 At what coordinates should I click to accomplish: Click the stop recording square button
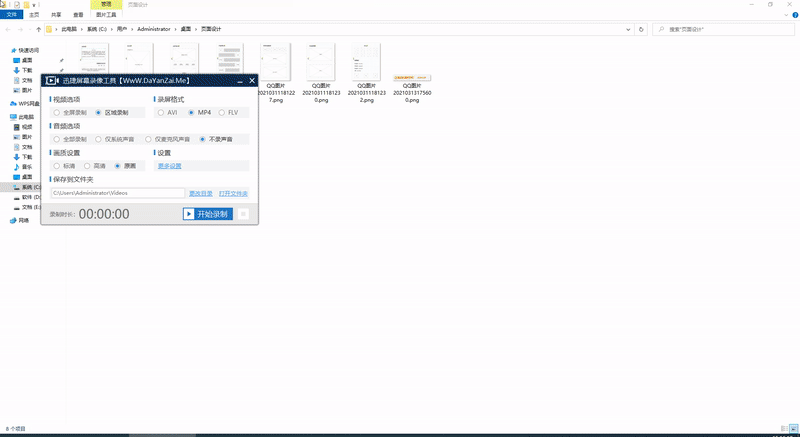(x=243, y=214)
